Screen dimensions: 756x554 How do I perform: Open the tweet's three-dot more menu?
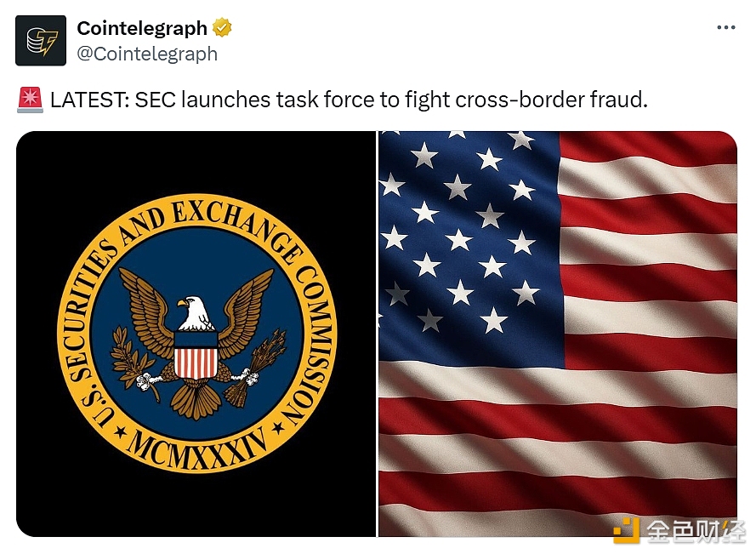point(725,28)
